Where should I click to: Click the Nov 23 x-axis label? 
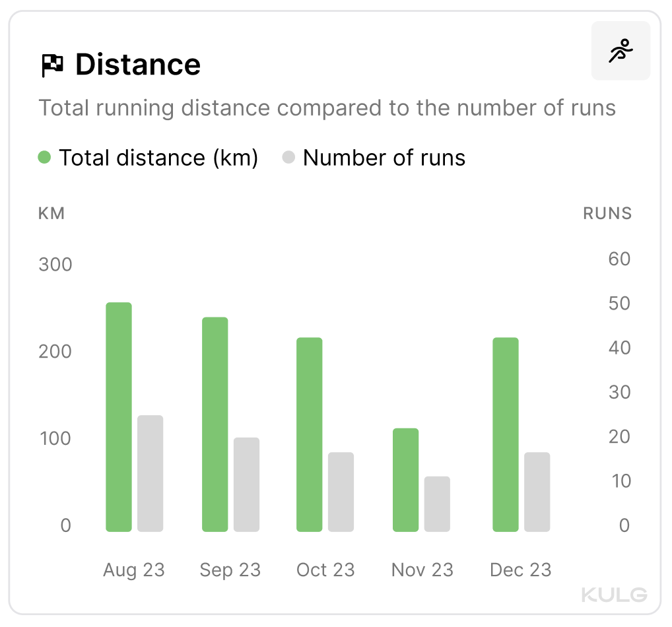click(x=422, y=570)
